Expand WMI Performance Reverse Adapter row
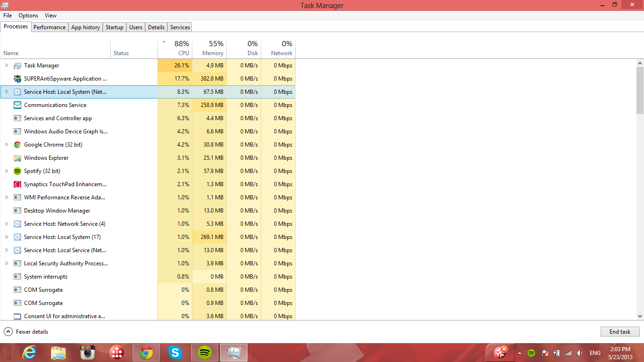This screenshot has height=362, width=644. pos(7,197)
